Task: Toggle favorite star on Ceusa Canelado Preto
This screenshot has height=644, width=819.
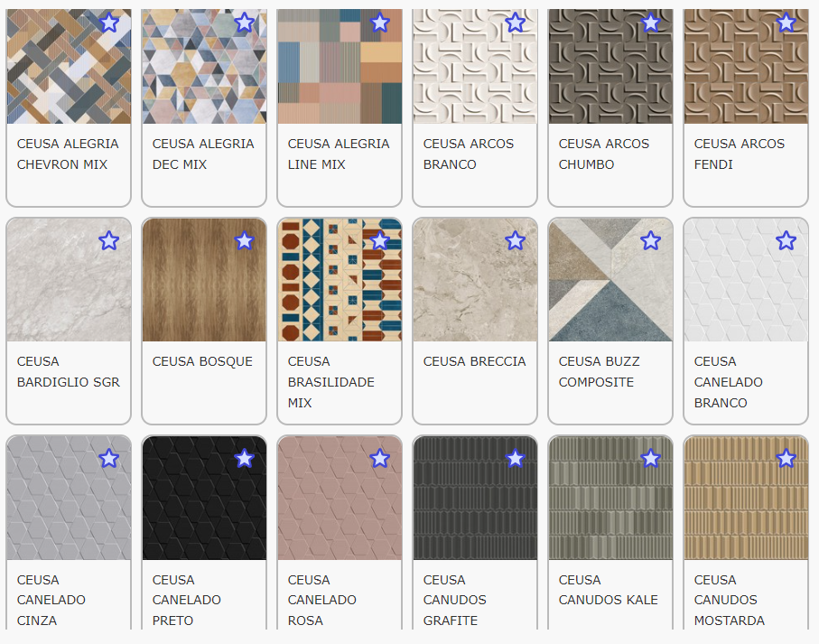Action: (244, 458)
